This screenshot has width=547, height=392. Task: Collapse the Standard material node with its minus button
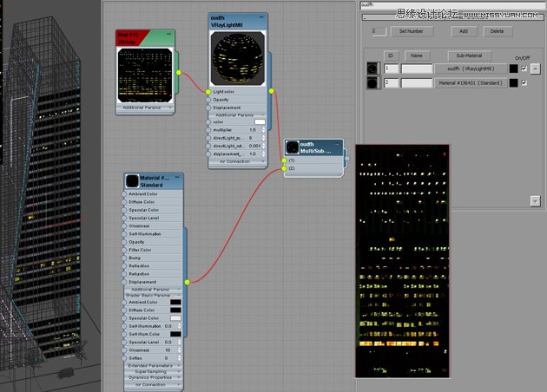(x=177, y=178)
